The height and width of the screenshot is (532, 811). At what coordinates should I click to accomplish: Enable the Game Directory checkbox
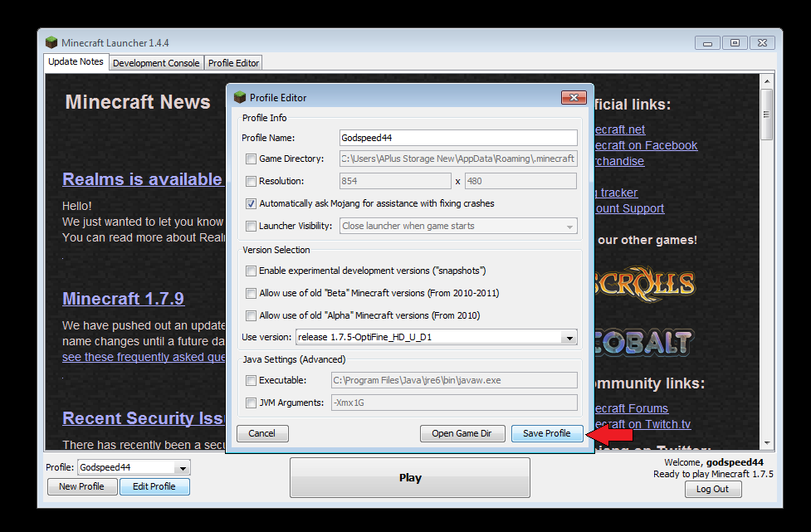[251, 159]
